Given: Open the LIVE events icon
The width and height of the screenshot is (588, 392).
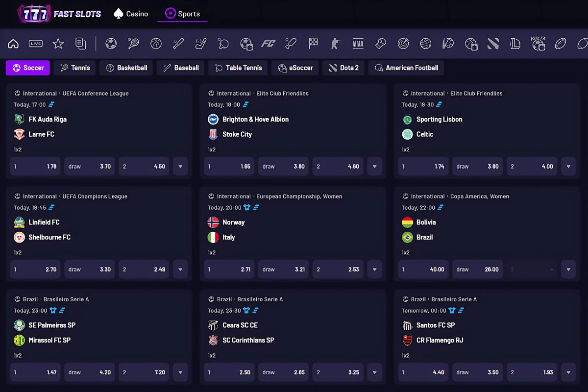Looking at the screenshot, I should 36,44.
